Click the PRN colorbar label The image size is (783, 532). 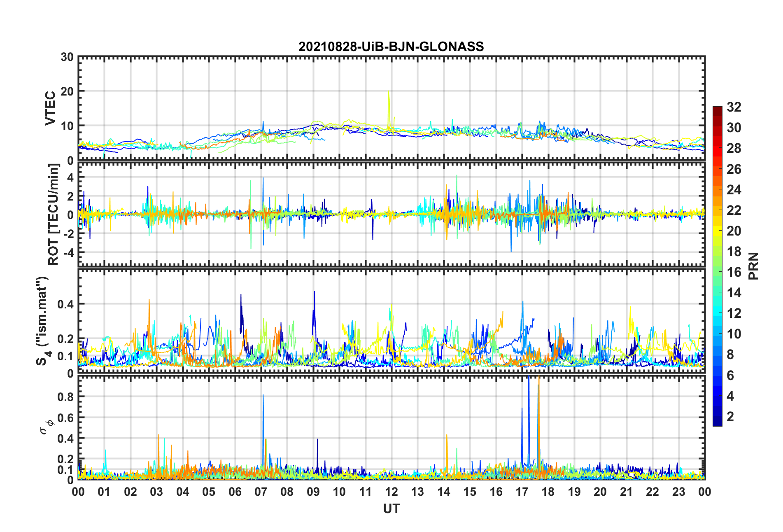pos(753,266)
